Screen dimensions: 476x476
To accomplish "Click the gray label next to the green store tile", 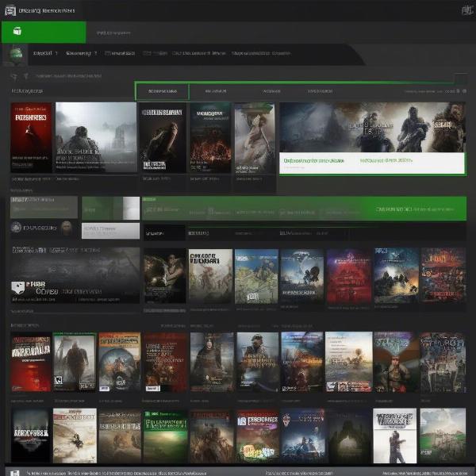I will 113,33.
